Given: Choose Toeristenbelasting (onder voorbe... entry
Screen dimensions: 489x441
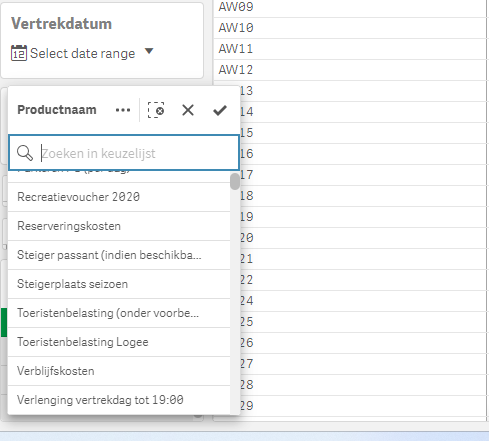Looking at the screenshot, I should click(119, 313).
